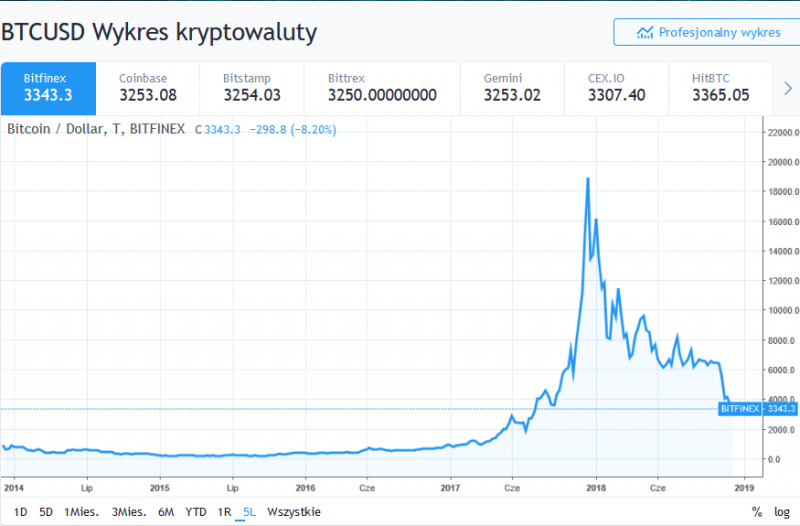Select the Gemini exchange tab
Image resolution: width=800 pixels, height=526 pixels.
(x=511, y=88)
